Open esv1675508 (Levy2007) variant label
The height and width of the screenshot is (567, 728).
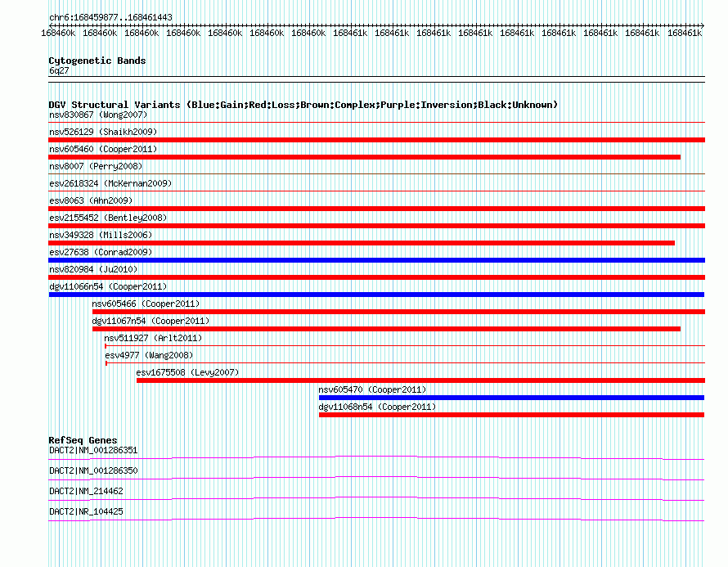[x=187, y=372]
